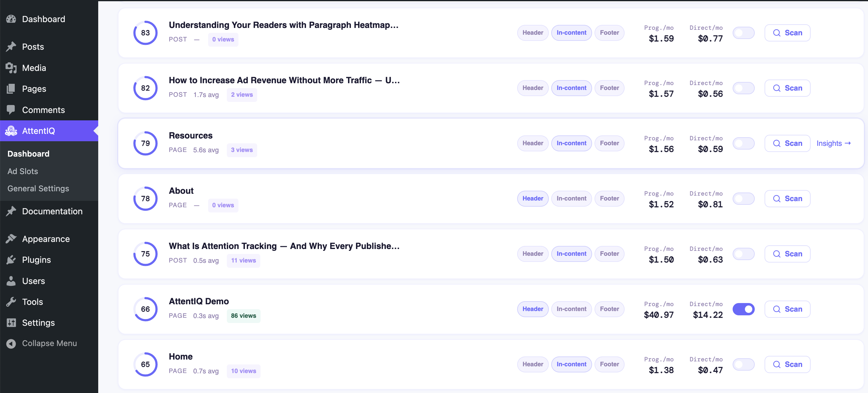
Task: Click the AttentIQ octopus icon in sidebar
Action: 11,131
